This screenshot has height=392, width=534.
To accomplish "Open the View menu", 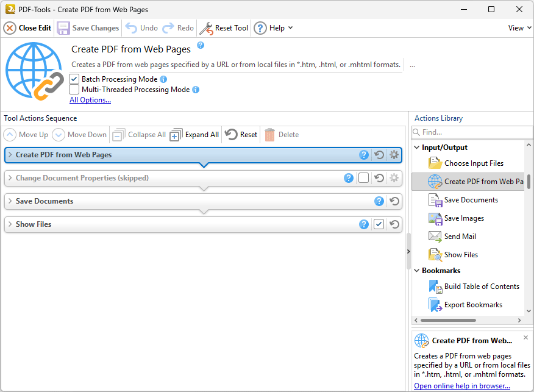I will point(519,28).
